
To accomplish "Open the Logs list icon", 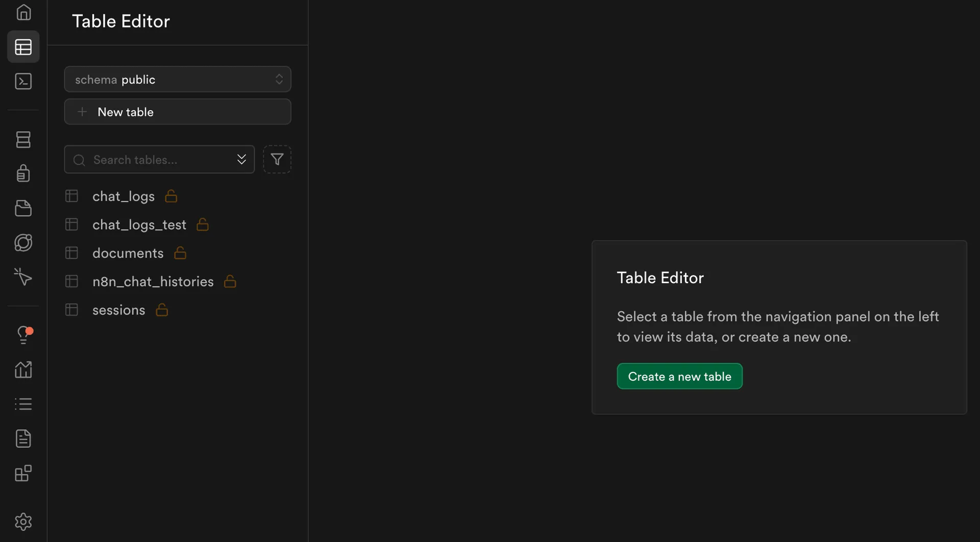I will (x=23, y=404).
